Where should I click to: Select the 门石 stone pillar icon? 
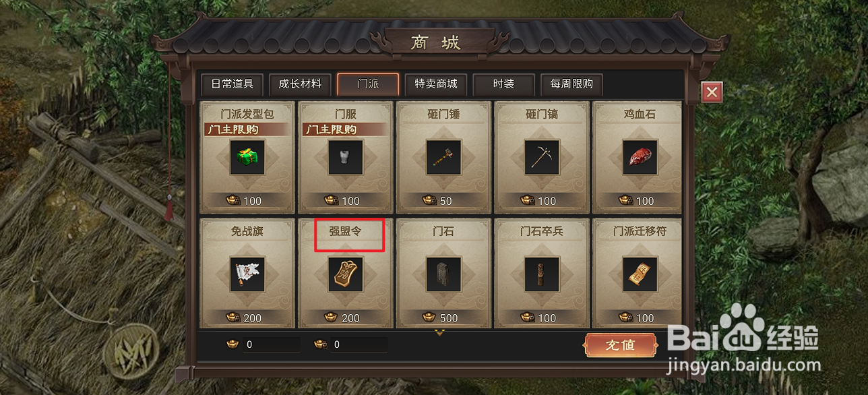tap(443, 274)
